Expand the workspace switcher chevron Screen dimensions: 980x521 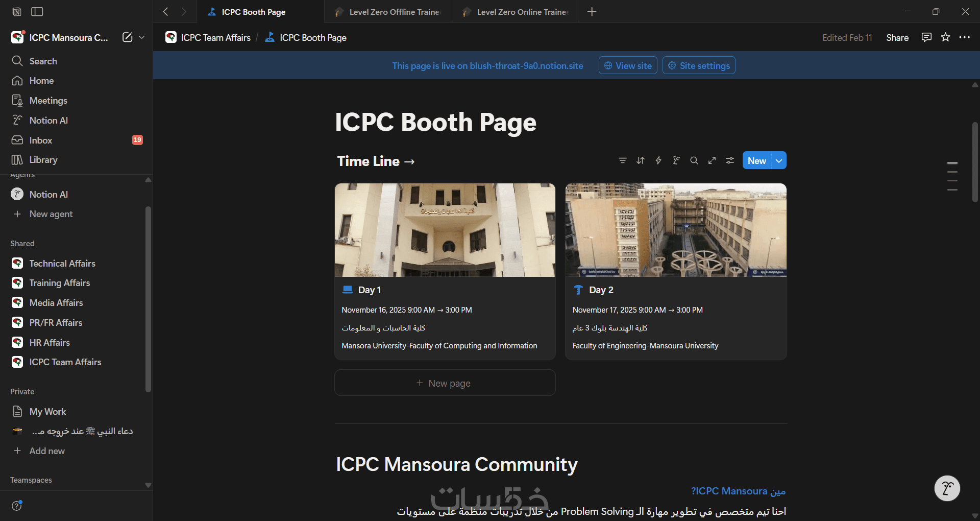click(x=142, y=37)
